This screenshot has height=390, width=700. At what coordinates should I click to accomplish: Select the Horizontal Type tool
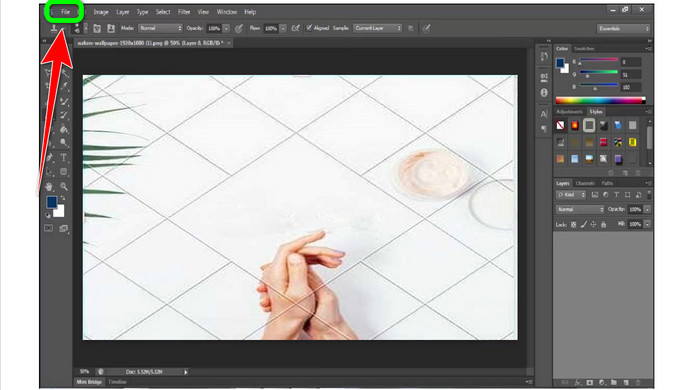(x=64, y=158)
